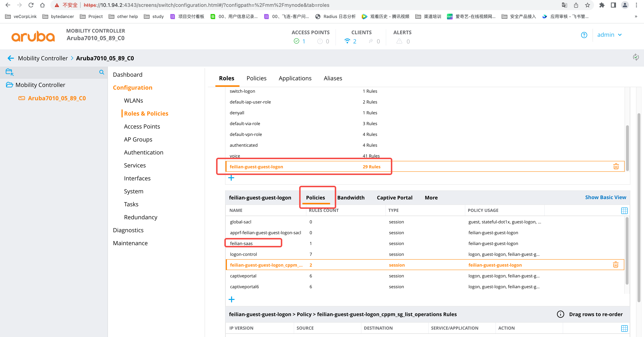Switch to the Aliases tab
The width and height of the screenshot is (644, 337).
coord(333,78)
